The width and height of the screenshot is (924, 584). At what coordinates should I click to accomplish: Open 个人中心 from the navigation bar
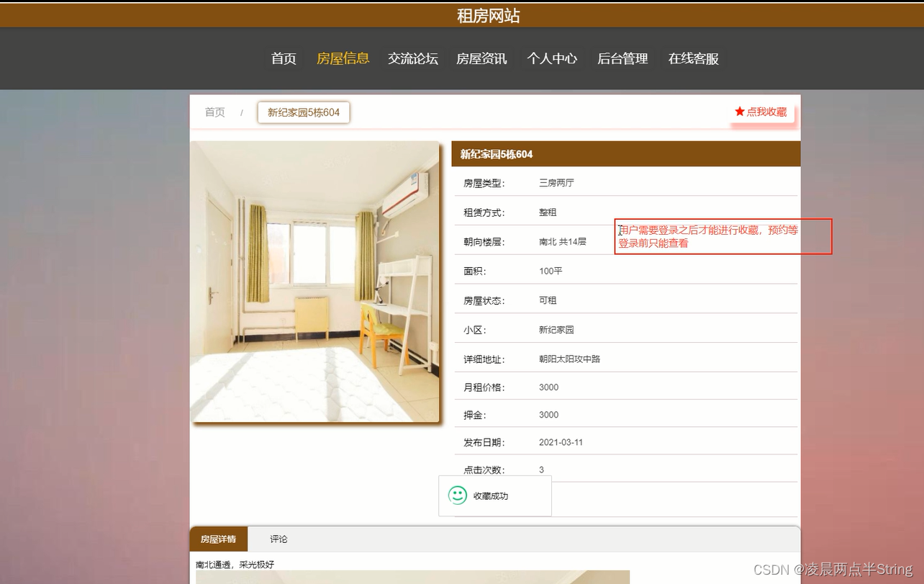click(552, 59)
